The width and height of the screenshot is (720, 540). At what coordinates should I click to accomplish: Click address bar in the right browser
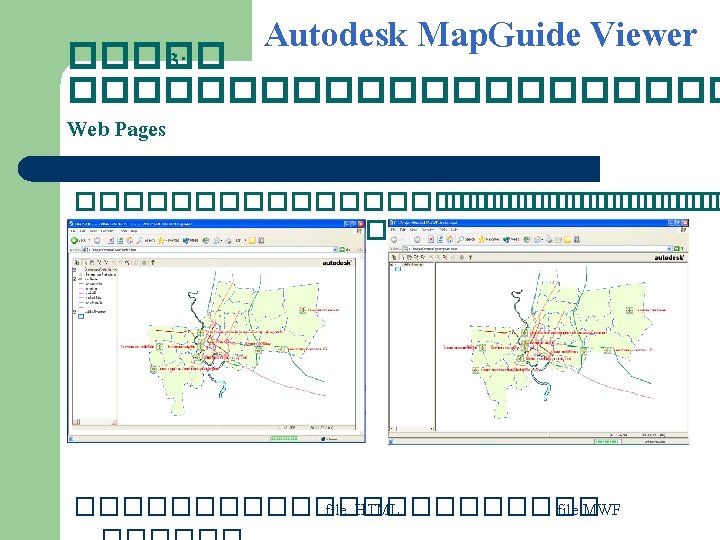coord(537,249)
